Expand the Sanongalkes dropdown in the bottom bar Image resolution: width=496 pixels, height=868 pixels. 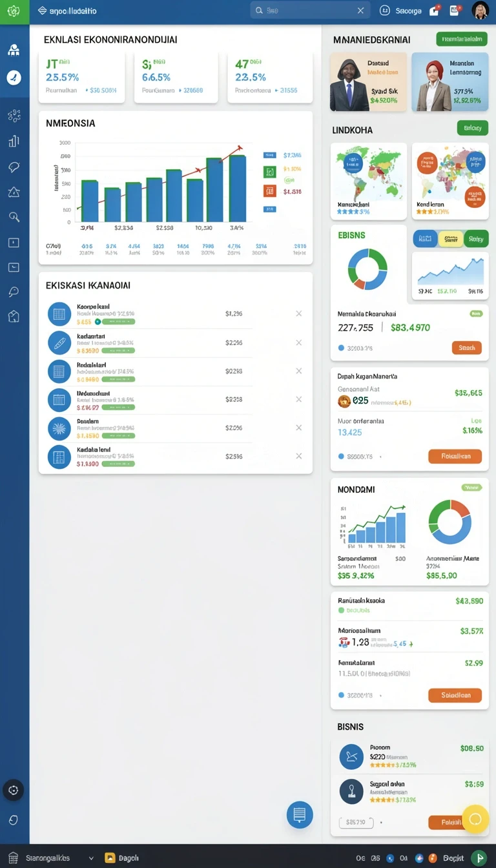[x=91, y=858]
